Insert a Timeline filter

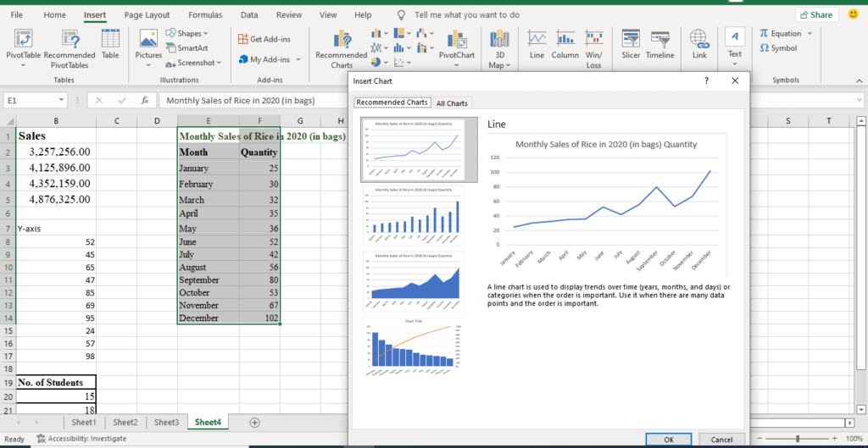point(659,43)
